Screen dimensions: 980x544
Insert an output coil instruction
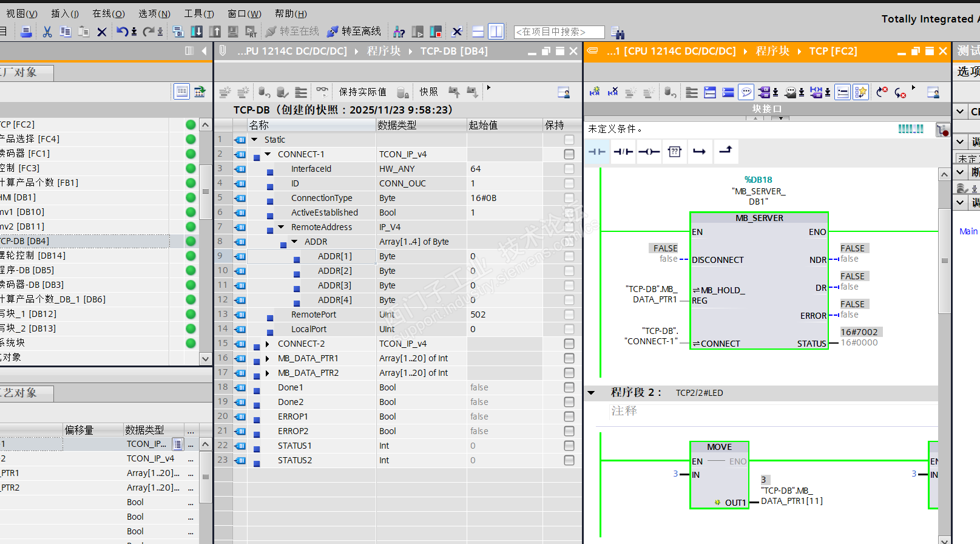pos(649,152)
